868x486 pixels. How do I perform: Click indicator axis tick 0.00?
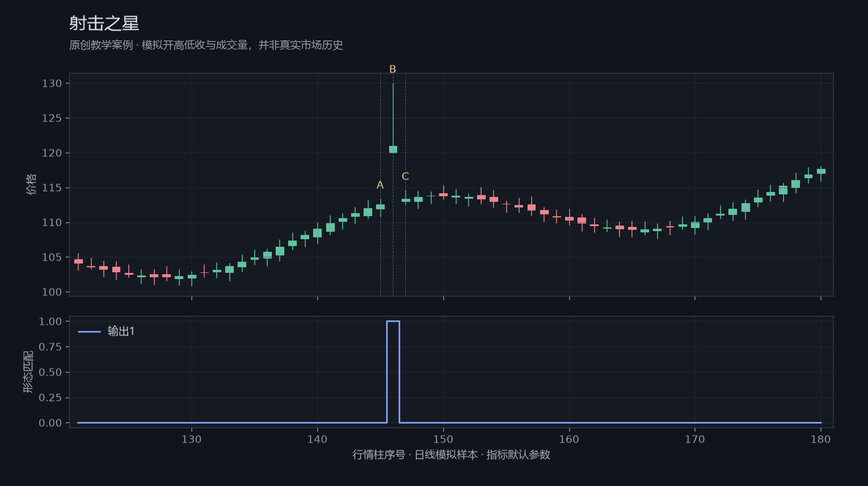(51, 423)
